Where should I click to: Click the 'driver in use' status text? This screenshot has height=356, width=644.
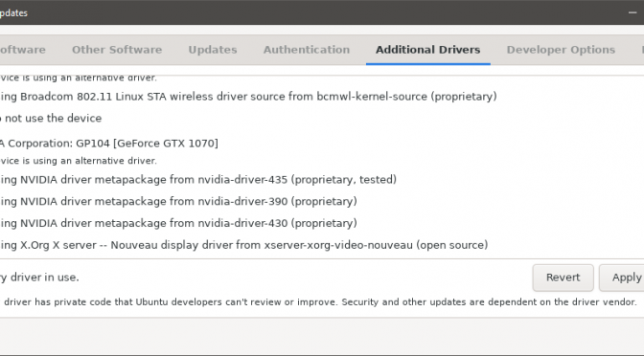pyautogui.click(x=39, y=278)
